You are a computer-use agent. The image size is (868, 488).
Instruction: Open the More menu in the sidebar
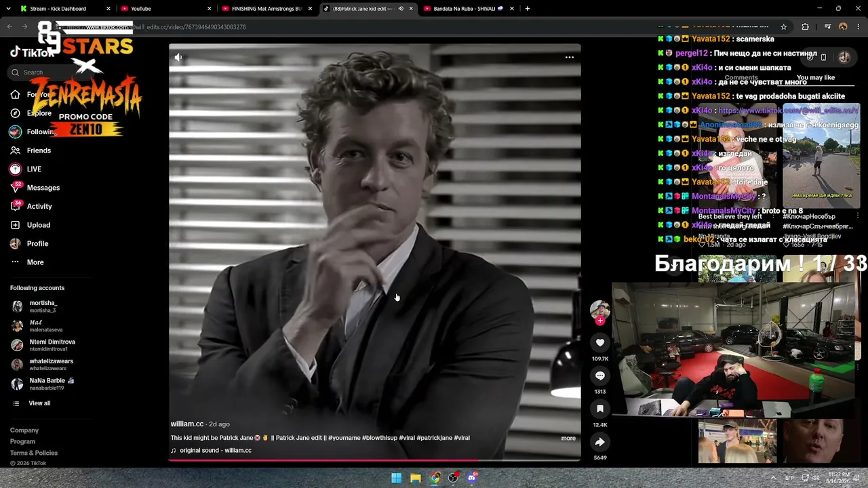[x=35, y=262]
